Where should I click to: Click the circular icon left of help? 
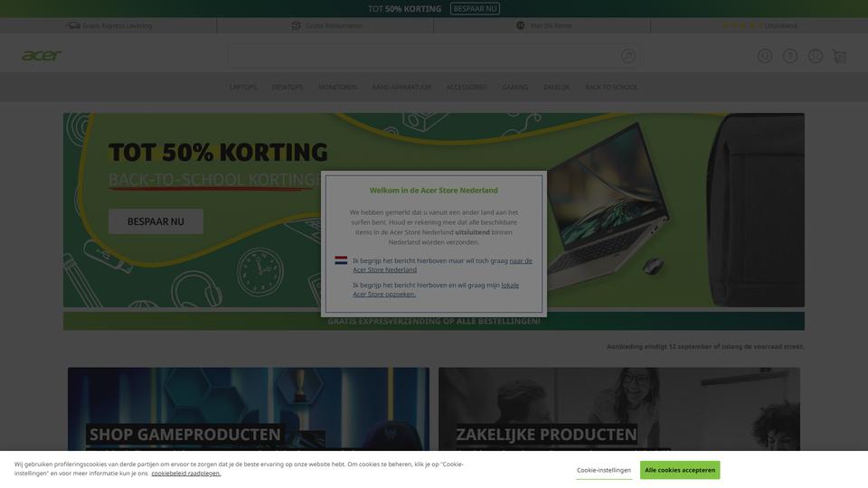tap(765, 56)
